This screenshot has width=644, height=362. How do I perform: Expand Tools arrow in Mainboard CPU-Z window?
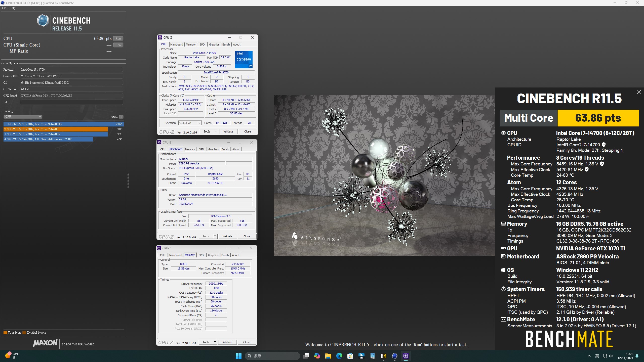click(215, 236)
